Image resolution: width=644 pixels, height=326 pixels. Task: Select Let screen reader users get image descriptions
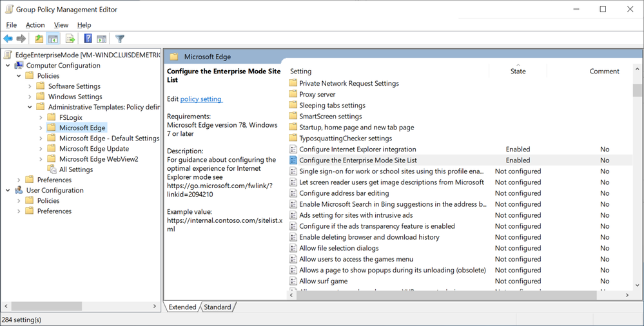[x=391, y=182]
